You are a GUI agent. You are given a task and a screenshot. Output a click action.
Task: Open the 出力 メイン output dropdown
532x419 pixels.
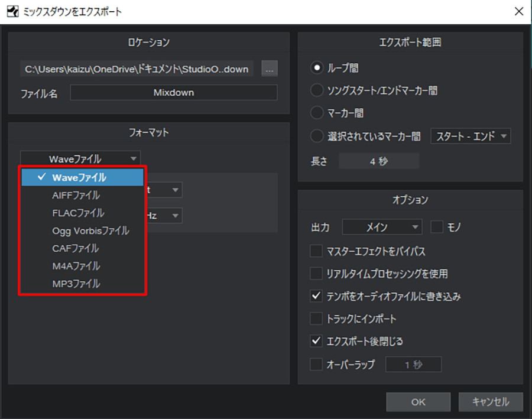(x=382, y=226)
